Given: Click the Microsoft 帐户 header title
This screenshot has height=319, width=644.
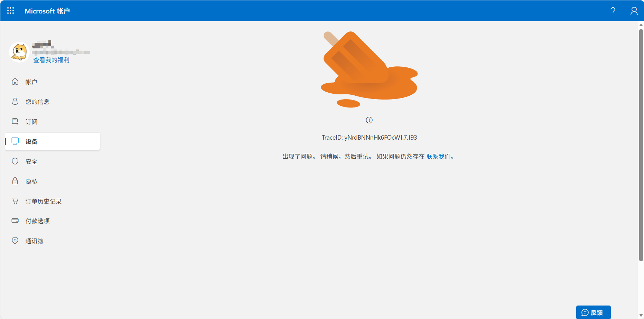Looking at the screenshot, I should 47,11.
